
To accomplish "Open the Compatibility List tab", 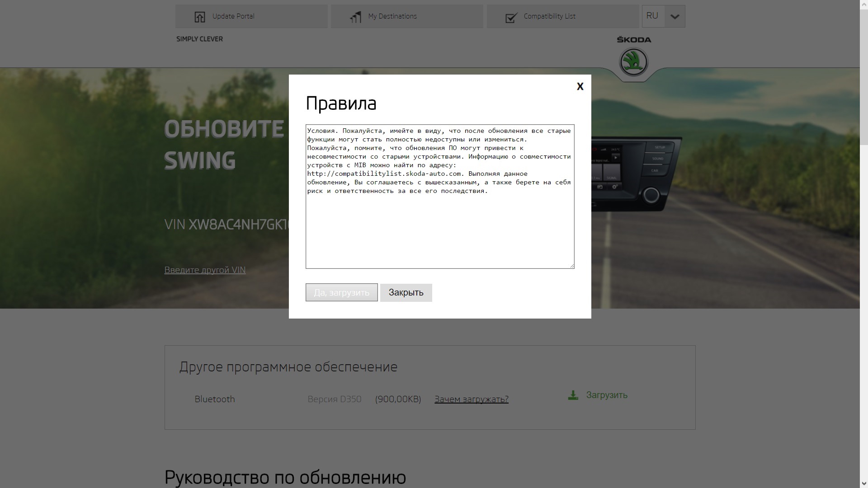I will click(x=562, y=16).
